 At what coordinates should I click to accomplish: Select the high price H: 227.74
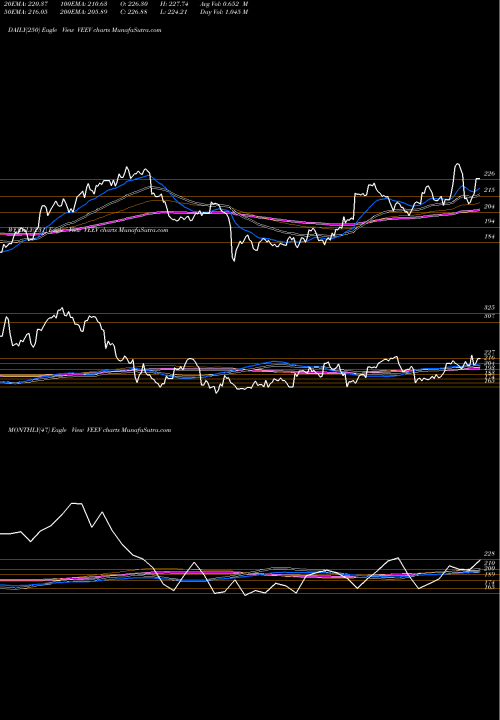point(174,4)
